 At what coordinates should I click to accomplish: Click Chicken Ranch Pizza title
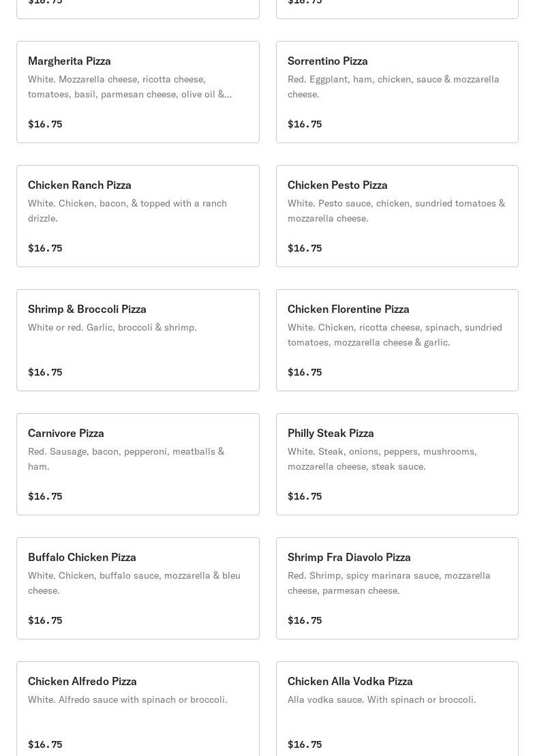tap(80, 185)
